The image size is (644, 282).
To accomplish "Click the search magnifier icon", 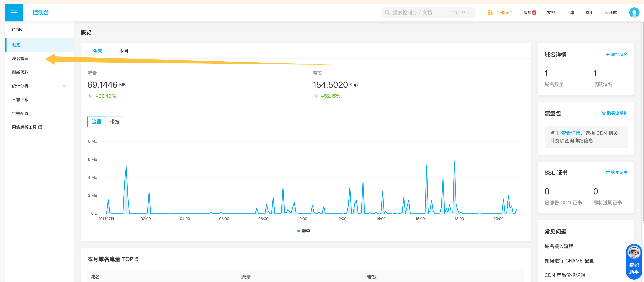I will coord(387,13).
